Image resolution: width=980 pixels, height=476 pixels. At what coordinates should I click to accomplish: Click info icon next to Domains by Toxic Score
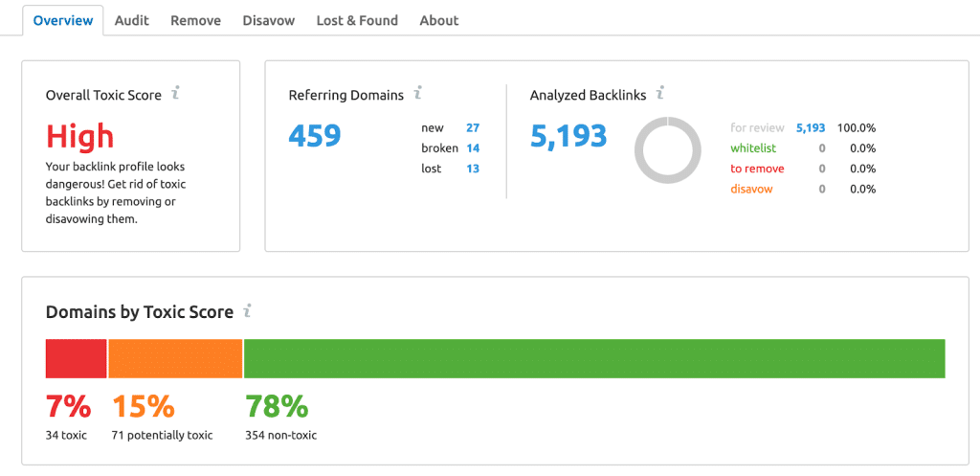pos(248,311)
